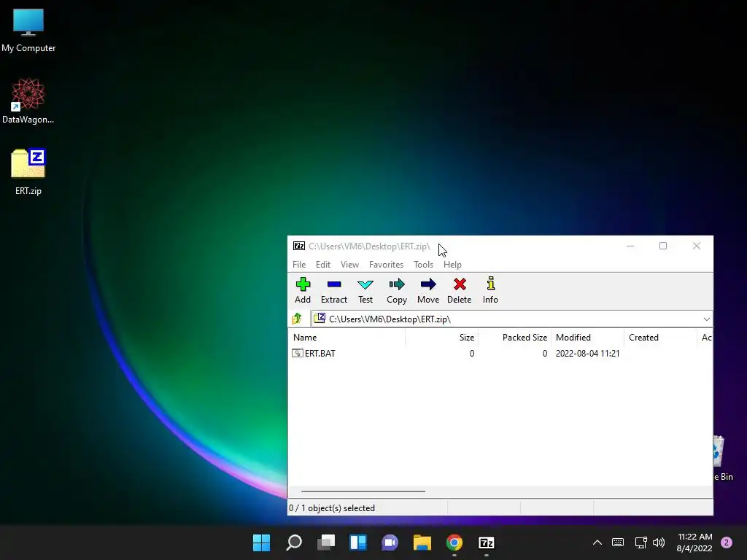Viewport: 747px width, 560px height.
Task: Open touch keyboard tray icon
Action: click(617, 542)
